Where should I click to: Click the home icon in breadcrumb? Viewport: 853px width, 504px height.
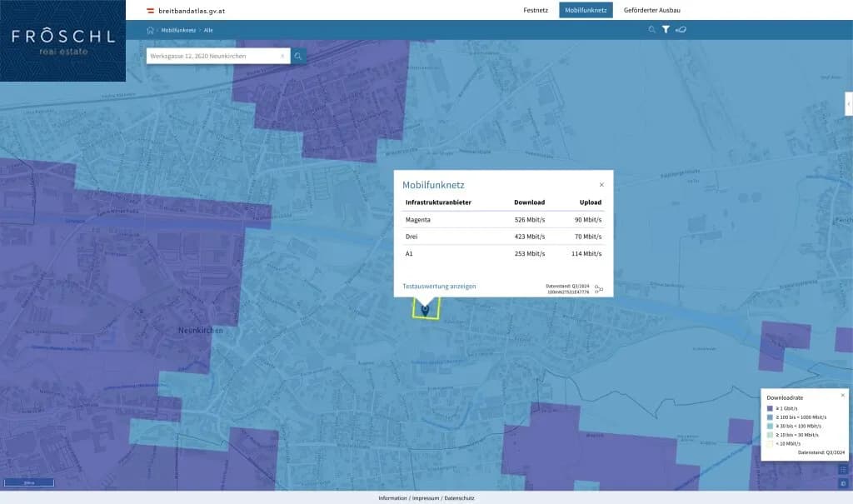[150, 30]
